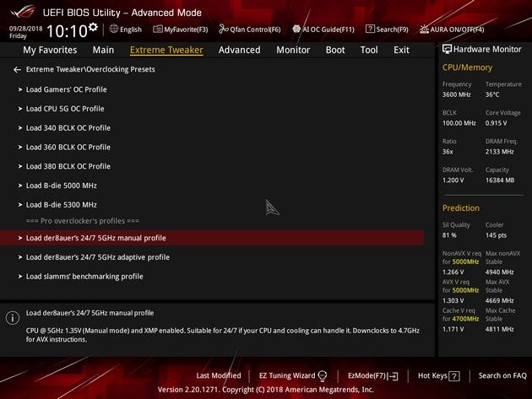Image resolution: width=532 pixels, height=399 pixels.
Task: Click the EZ Tuning Wizard bulb icon
Action: [323, 375]
